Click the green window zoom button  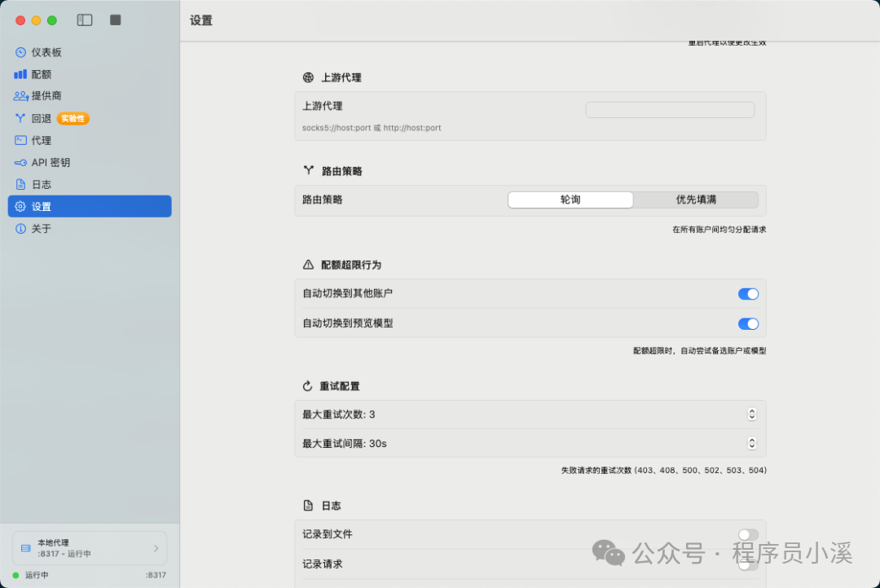point(52,20)
